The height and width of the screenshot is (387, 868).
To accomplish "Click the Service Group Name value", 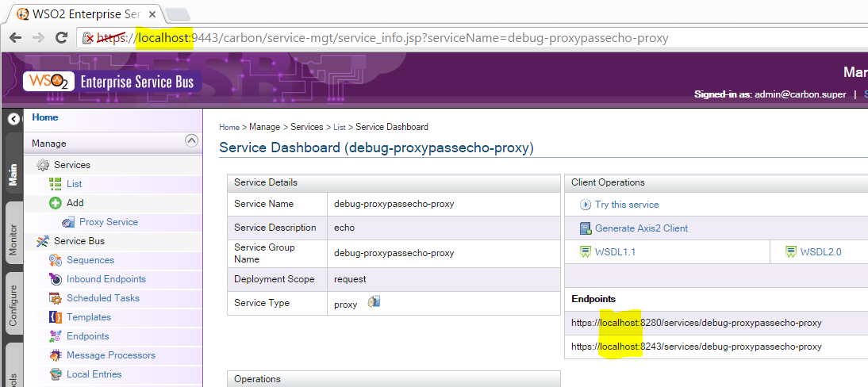I will click(394, 253).
